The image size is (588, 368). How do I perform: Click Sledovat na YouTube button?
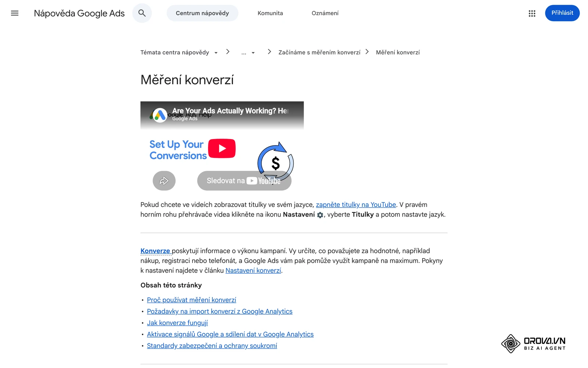pos(244,181)
